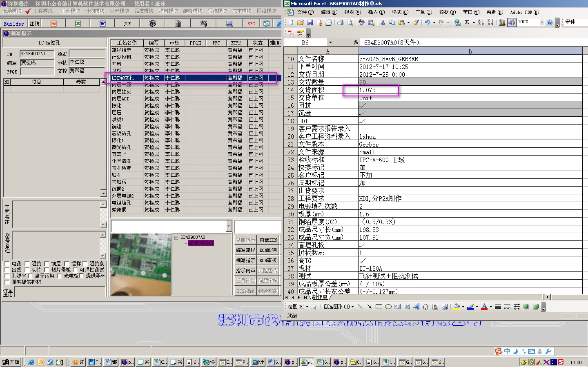Open the 格式(O) menu in Excel
Viewport: 588px width, 367px height.
tap(399, 12)
